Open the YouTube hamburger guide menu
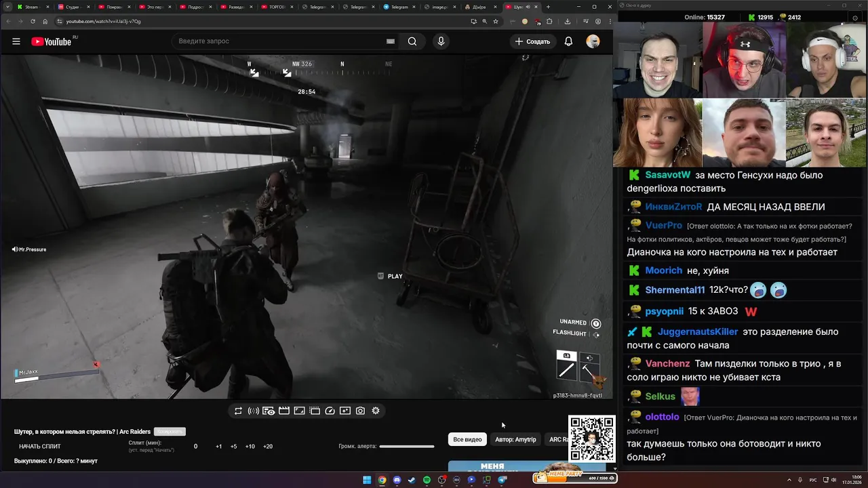Viewport: 868px width, 488px height. [x=16, y=41]
